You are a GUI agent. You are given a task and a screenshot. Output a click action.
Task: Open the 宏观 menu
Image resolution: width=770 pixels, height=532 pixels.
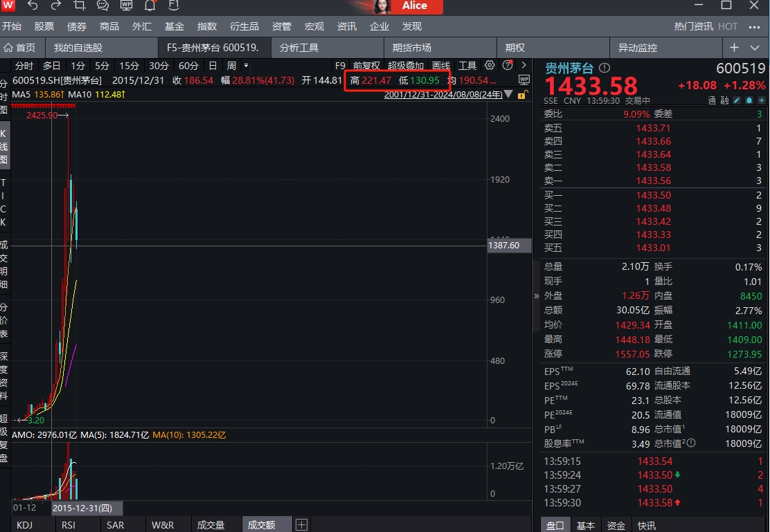314,26
